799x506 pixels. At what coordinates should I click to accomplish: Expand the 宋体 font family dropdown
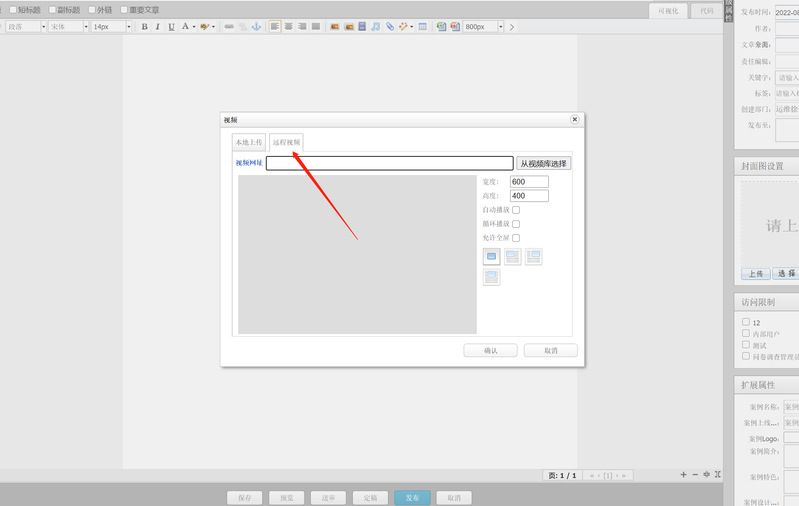66,27
